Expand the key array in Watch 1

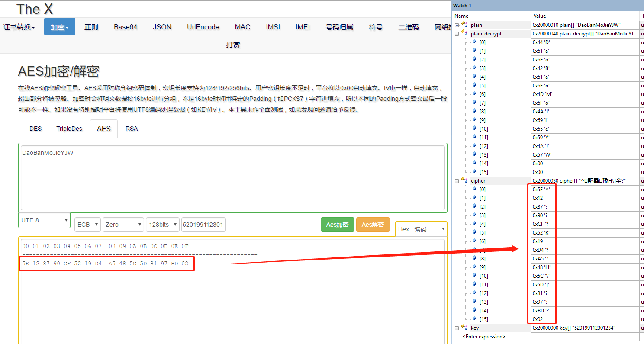457,328
